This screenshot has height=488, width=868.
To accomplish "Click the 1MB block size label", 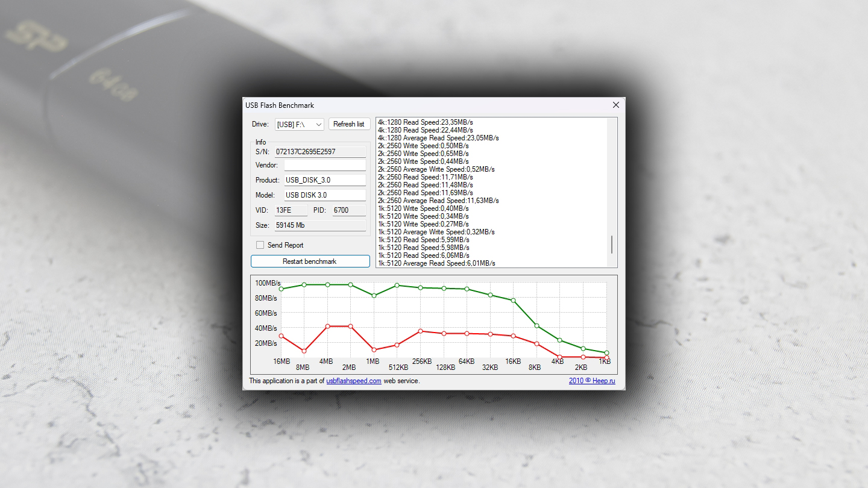I will click(373, 361).
